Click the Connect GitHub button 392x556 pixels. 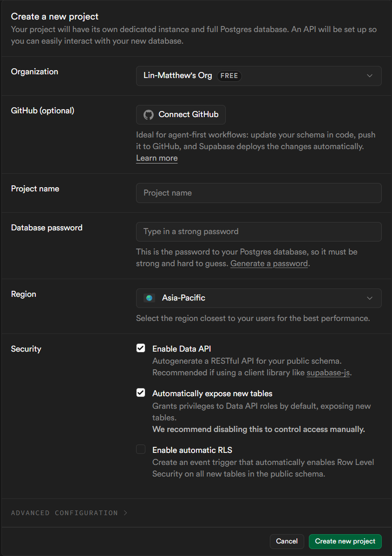pos(181,115)
